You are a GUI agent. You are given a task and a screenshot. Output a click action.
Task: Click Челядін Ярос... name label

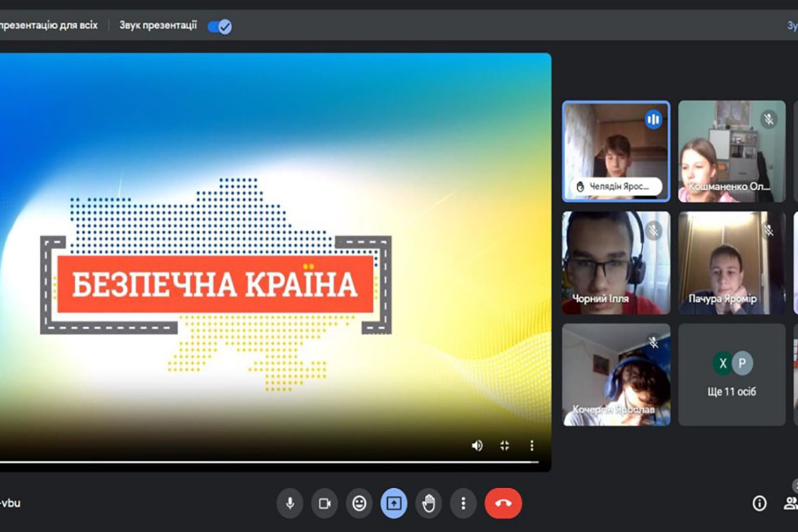pyautogui.click(x=618, y=187)
